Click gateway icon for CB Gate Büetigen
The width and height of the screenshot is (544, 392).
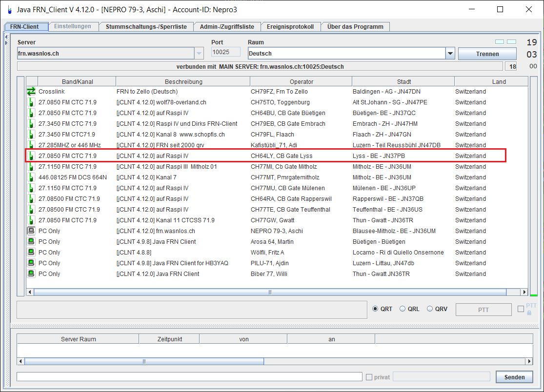31,113
